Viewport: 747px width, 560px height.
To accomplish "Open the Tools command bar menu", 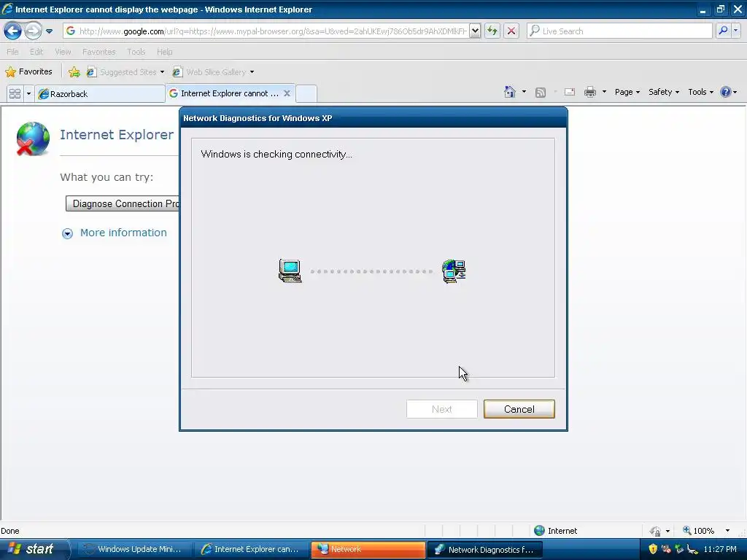I will pyautogui.click(x=700, y=92).
